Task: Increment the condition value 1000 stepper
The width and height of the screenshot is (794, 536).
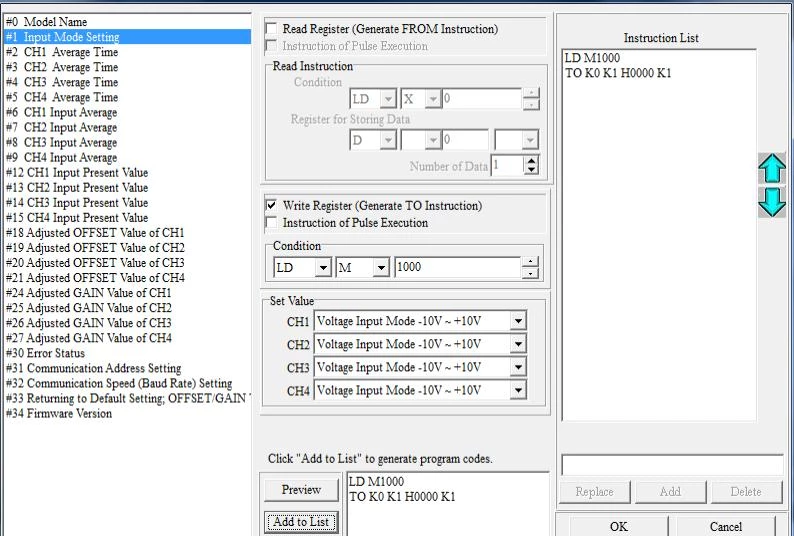Action: pos(531,263)
